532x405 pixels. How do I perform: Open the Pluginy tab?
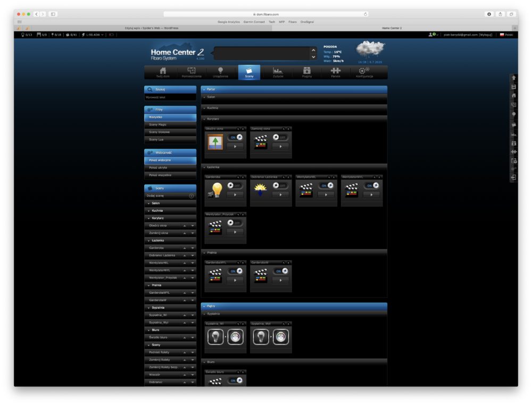click(x=307, y=72)
